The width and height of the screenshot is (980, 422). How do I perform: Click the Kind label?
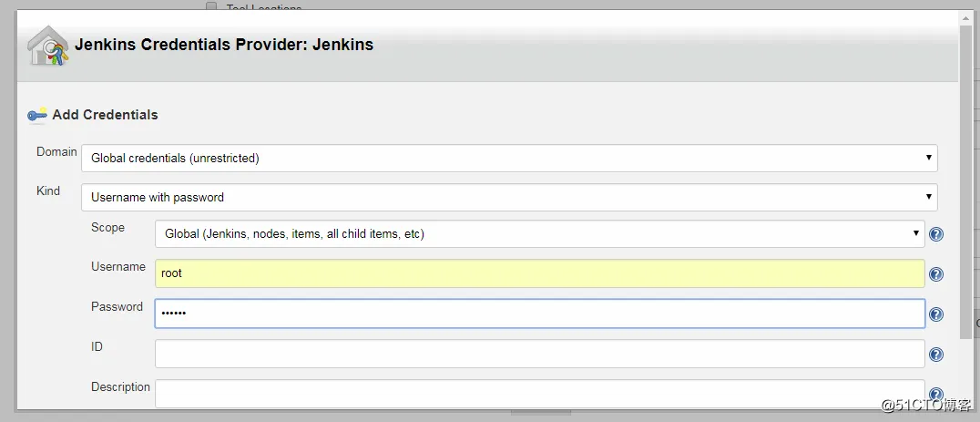48,190
